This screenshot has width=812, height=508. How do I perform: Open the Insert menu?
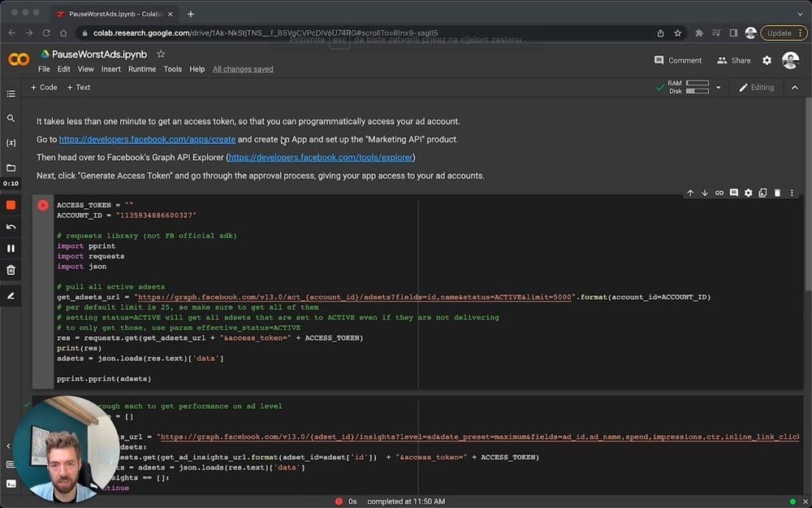click(111, 70)
